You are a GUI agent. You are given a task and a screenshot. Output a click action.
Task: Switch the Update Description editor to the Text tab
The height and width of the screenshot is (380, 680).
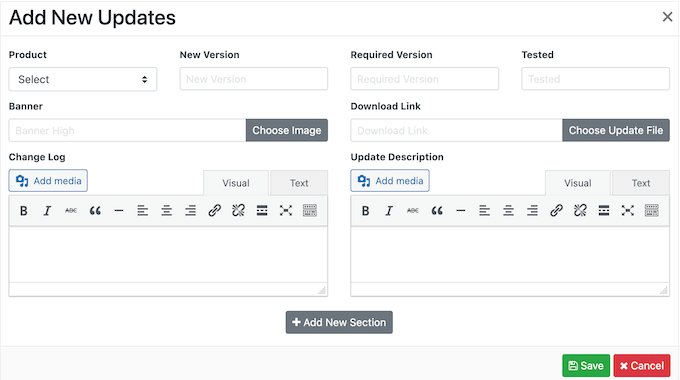tap(641, 183)
